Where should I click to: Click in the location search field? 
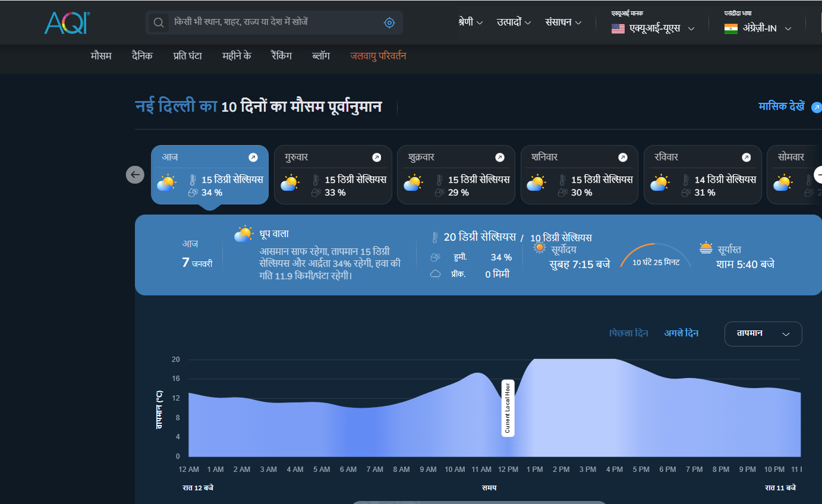[273, 23]
